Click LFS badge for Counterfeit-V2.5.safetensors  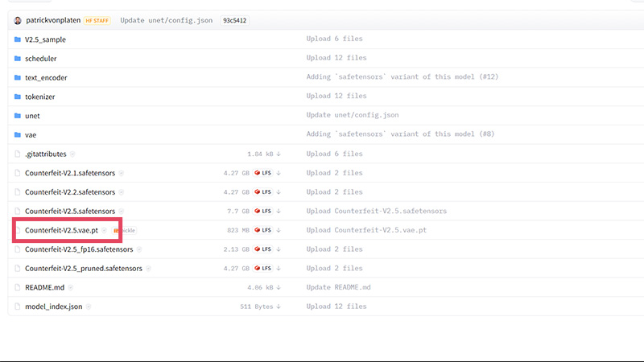263,211
